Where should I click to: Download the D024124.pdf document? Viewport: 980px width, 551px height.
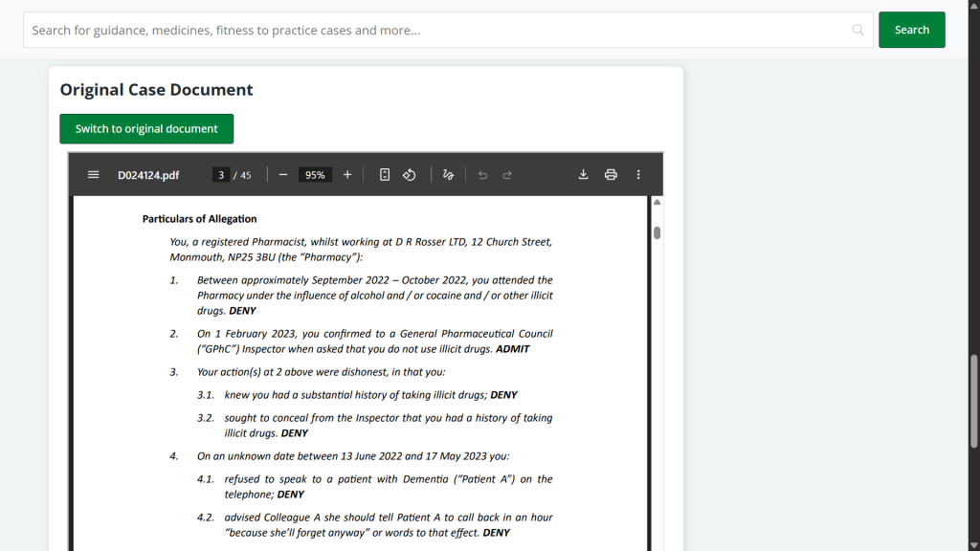tap(583, 175)
